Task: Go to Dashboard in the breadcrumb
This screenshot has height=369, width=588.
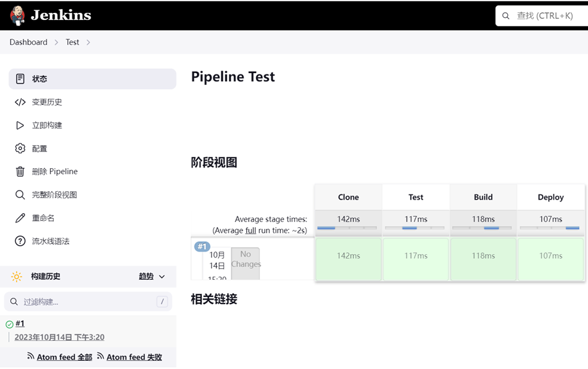Action: pos(28,42)
